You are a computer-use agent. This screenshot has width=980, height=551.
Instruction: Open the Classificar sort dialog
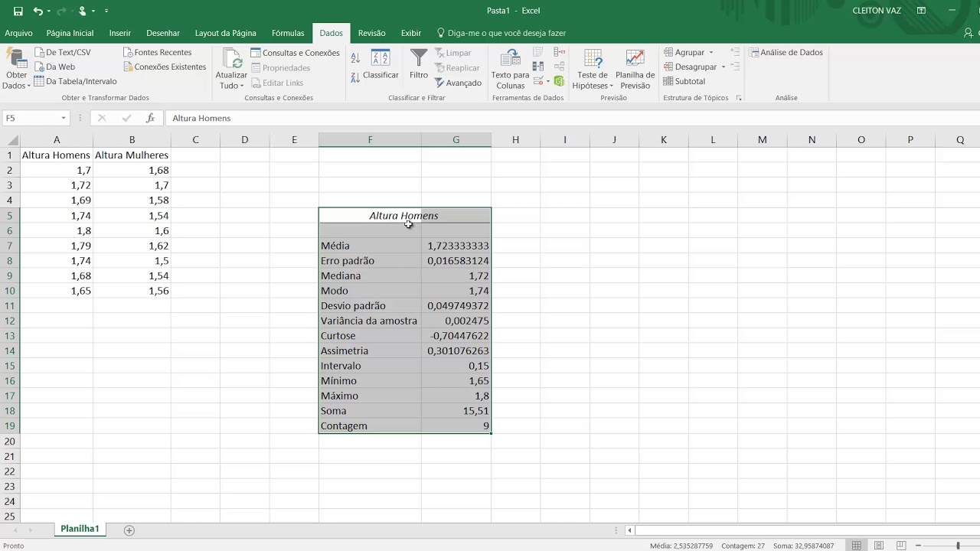point(381,64)
